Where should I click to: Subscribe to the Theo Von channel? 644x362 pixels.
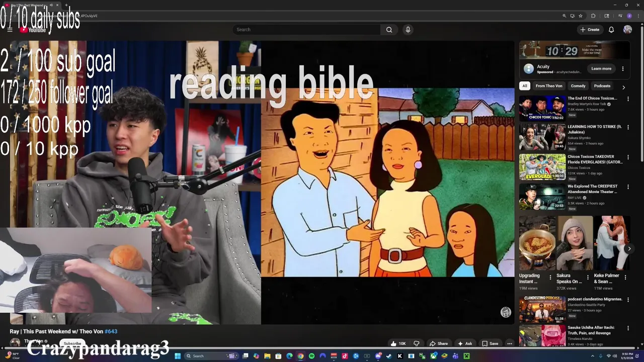[72, 343]
